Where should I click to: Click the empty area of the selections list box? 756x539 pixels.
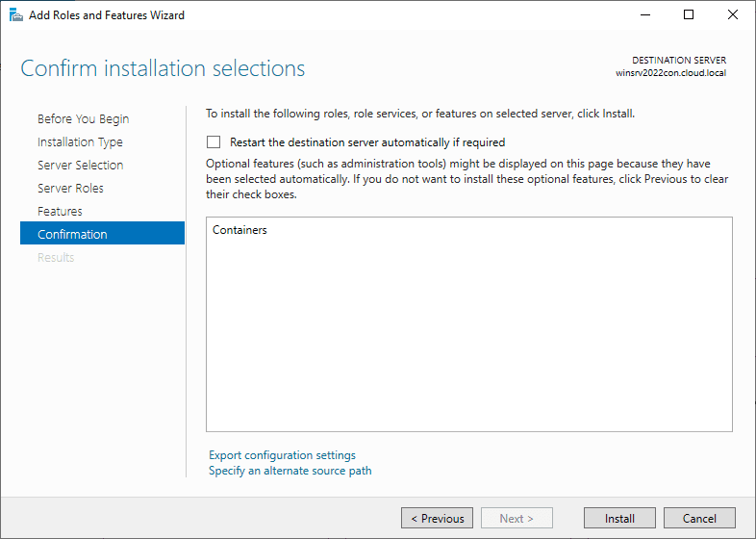468,337
